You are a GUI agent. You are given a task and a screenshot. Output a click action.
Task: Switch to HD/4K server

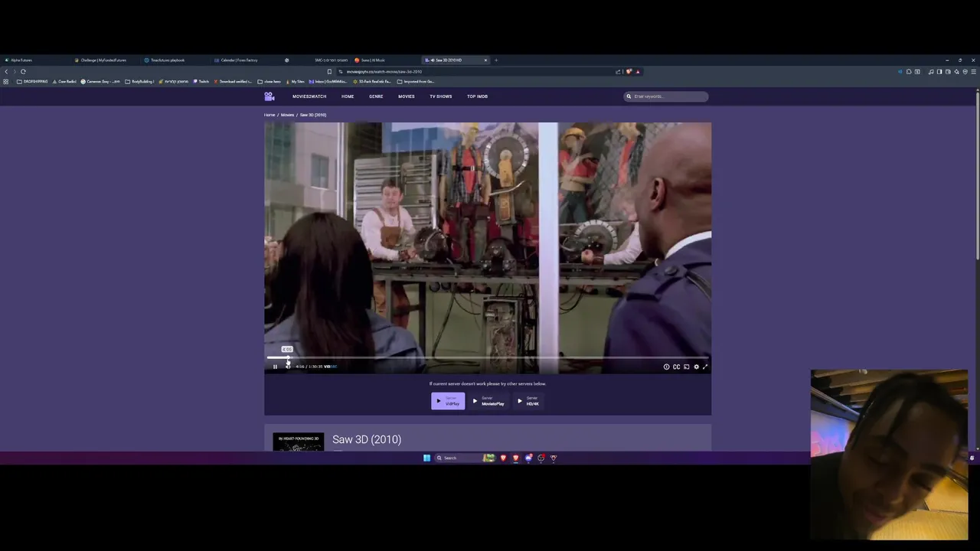(529, 400)
